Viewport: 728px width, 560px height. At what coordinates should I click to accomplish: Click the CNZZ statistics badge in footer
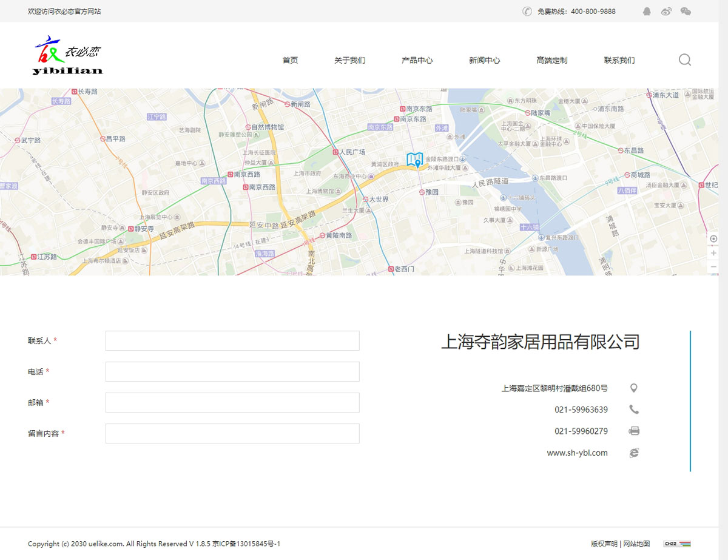677,544
